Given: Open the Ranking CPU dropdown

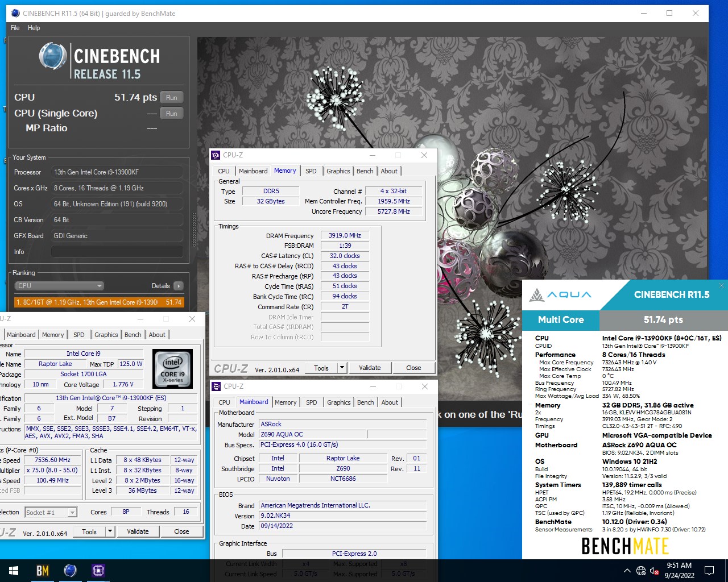Looking at the screenshot, I should pyautogui.click(x=59, y=286).
